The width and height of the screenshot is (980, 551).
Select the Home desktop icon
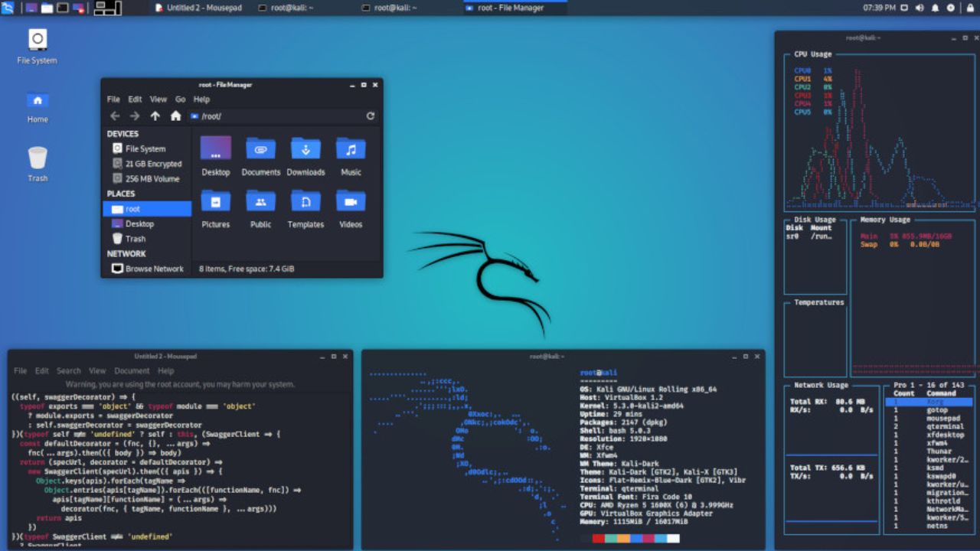coord(38,106)
